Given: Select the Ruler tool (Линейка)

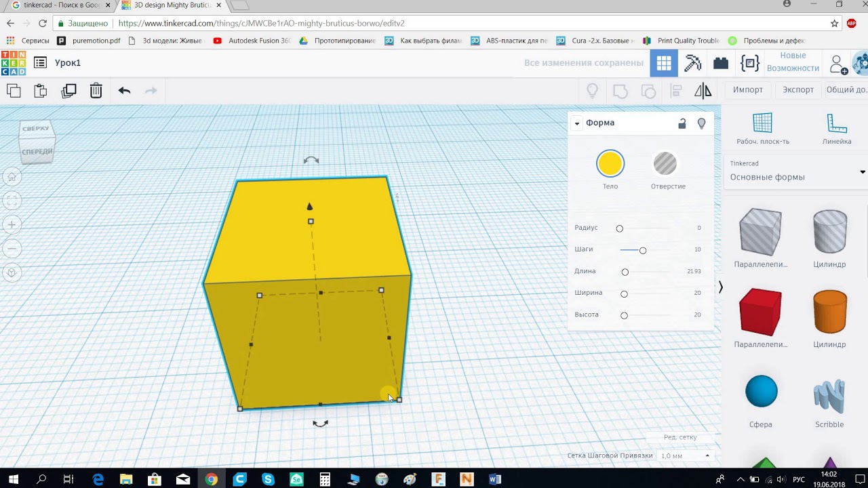Looking at the screenshot, I should click(837, 129).
